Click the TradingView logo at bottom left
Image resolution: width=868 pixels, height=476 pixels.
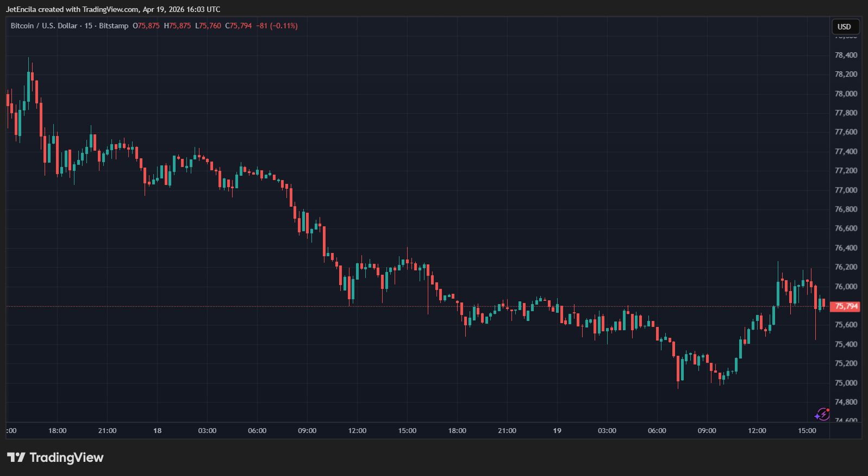pos(55,458)
